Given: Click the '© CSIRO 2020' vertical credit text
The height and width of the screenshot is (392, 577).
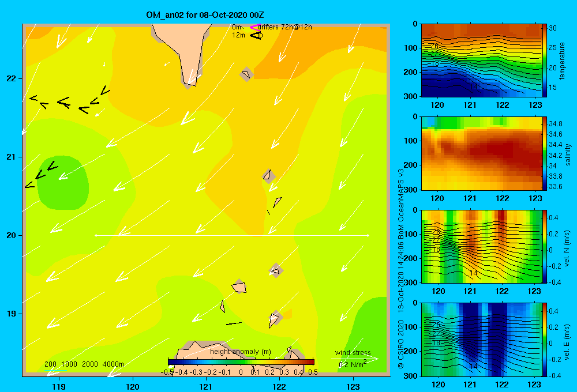Looking at the screenshot, I should coord(401,344).
